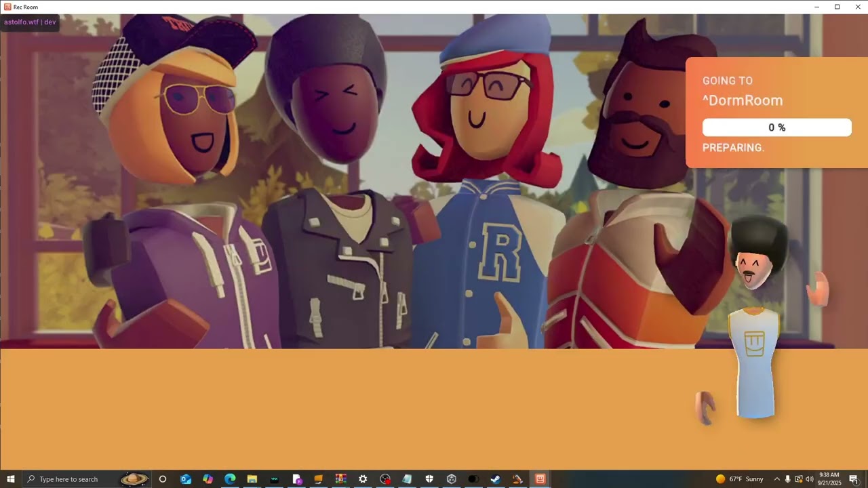Click the volume speaker tray icon
The image size is (868, 488).
click(x=809, y=479)
